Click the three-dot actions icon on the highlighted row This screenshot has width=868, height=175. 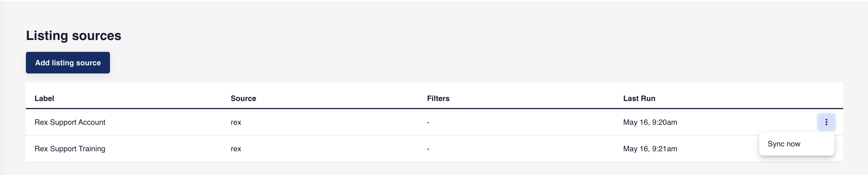click(x=826, y=122)
